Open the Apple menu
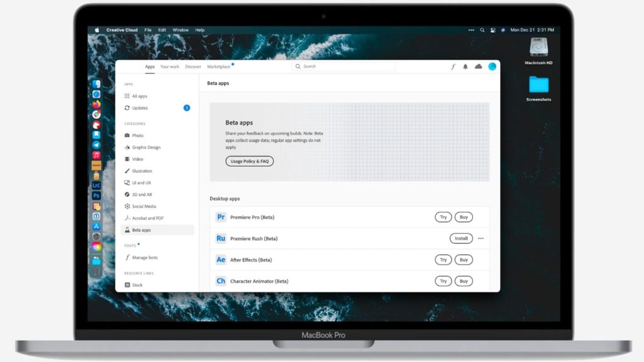 click(x=97, y=30)
